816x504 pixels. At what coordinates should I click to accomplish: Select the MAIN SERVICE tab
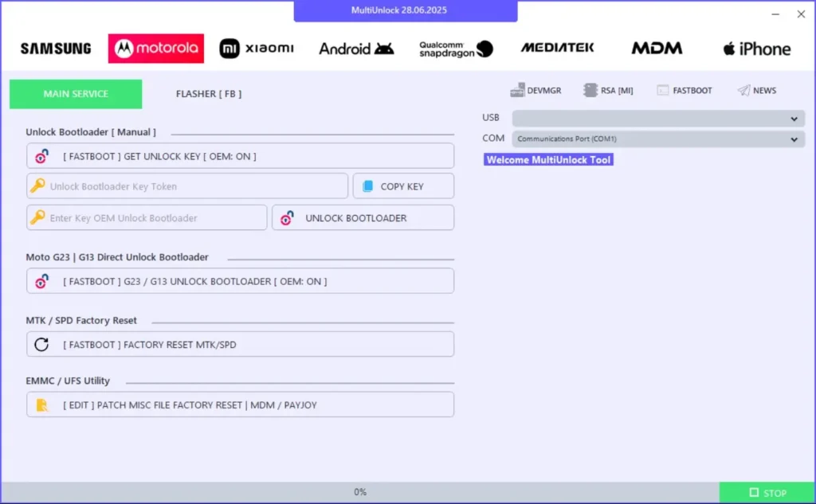tap(76, 94)
